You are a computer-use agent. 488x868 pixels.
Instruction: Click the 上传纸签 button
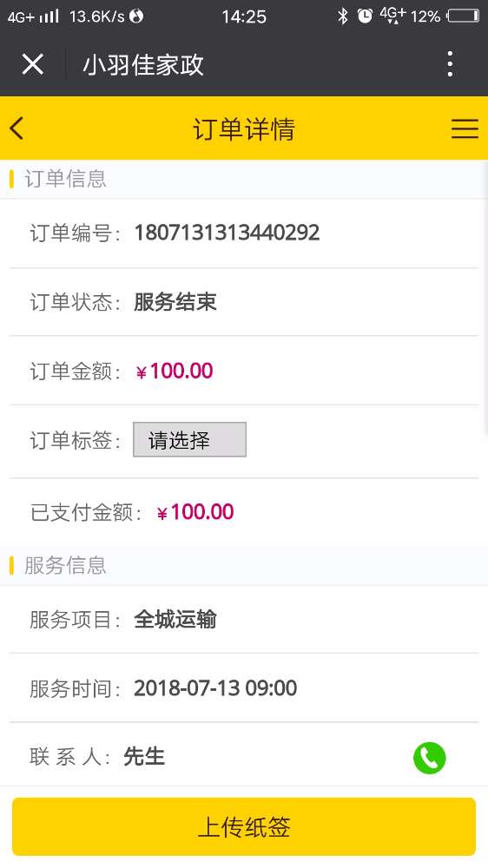(x=244, y=826)
